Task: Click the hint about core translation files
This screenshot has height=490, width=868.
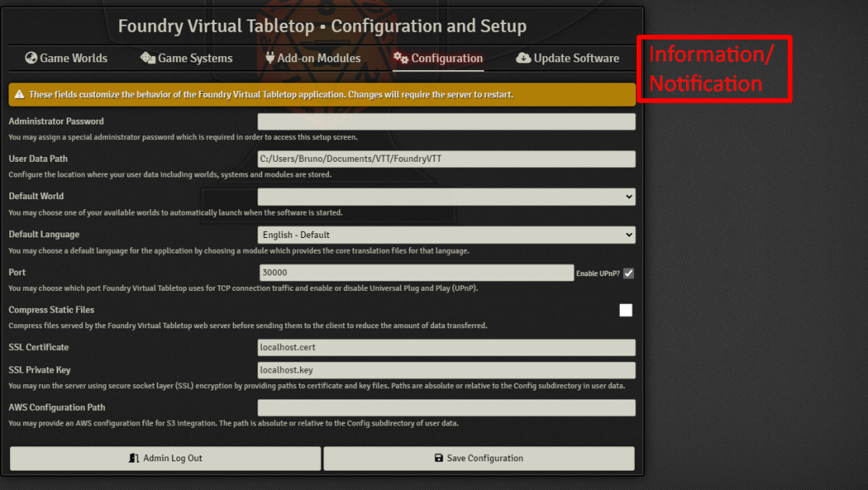Action: tap(239, 250)
